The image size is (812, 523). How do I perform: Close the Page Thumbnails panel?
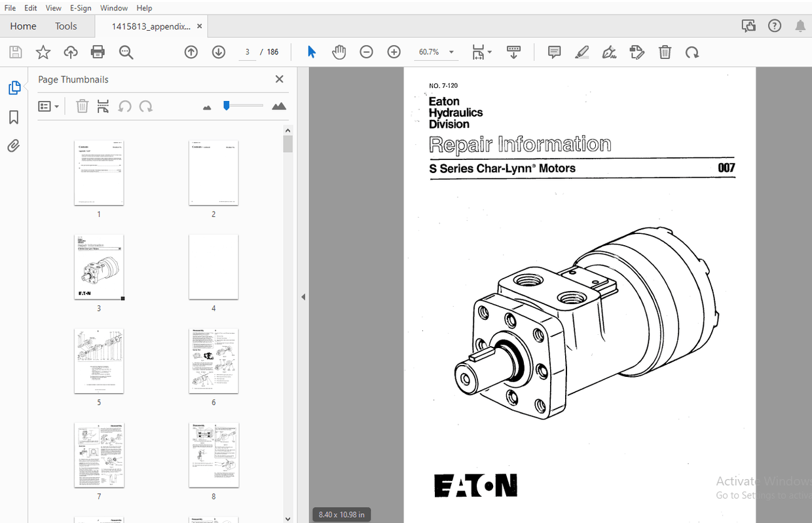pos(279,79)
